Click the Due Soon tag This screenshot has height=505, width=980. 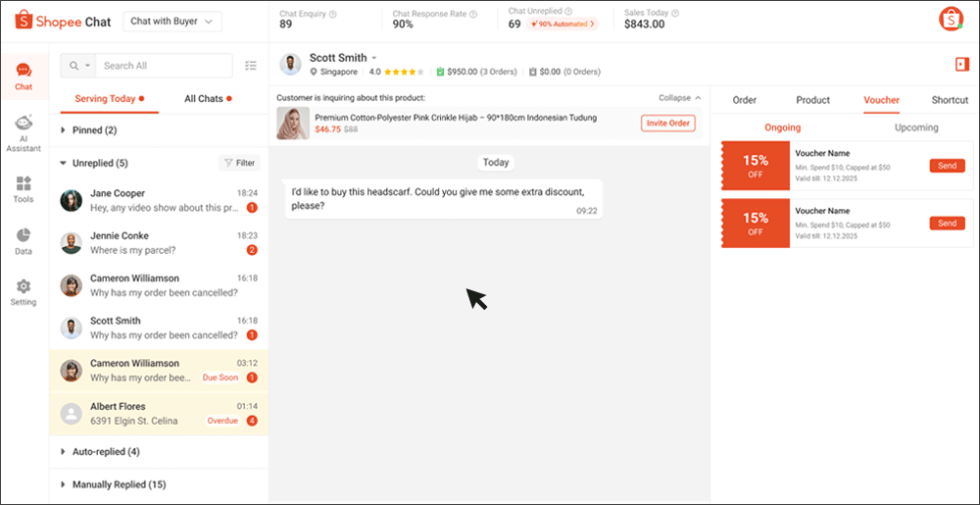tap(220, 378)
